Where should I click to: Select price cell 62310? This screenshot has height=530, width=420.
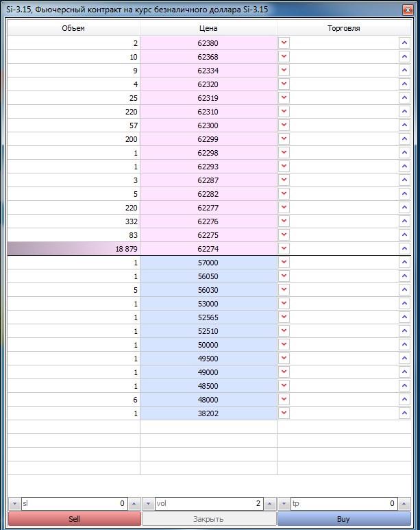(208, 112)
